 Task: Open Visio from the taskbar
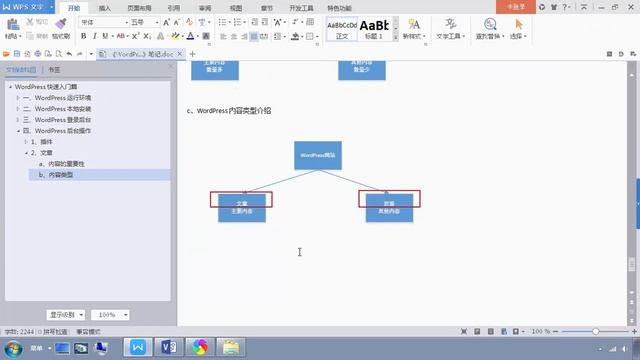[169, 348]
